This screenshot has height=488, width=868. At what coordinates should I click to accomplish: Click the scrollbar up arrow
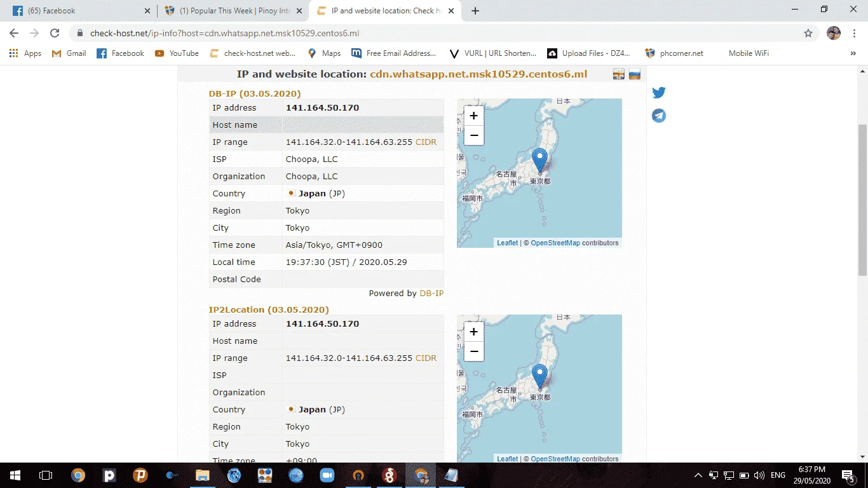[x=862, y=70]
